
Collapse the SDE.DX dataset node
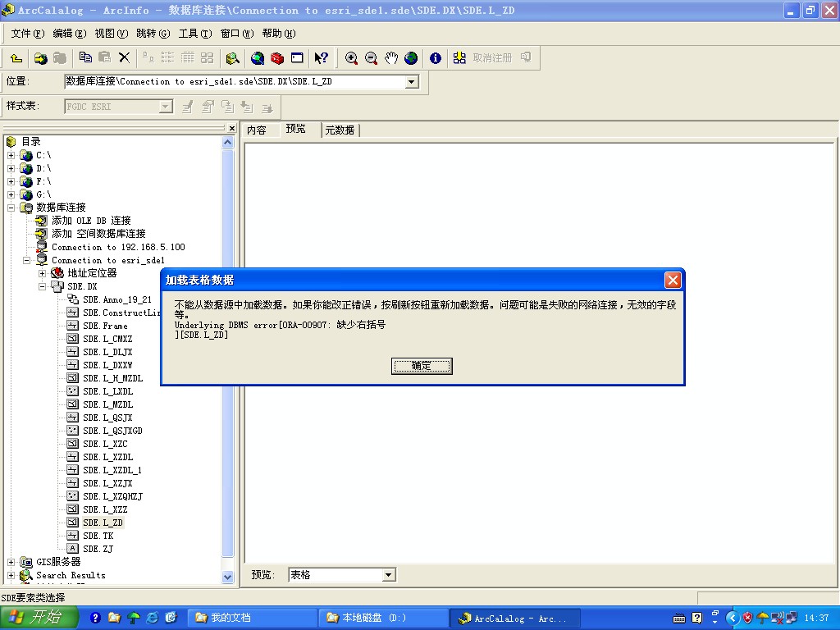point(42,286)
